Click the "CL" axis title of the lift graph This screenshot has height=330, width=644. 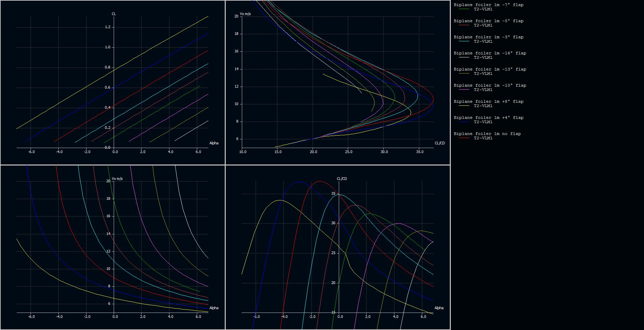114,14
